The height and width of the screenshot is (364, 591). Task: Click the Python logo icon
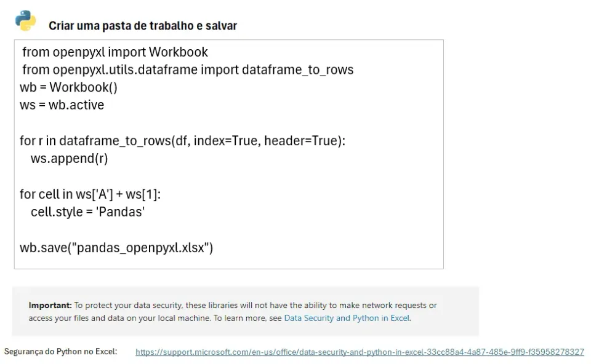(26, 20)
